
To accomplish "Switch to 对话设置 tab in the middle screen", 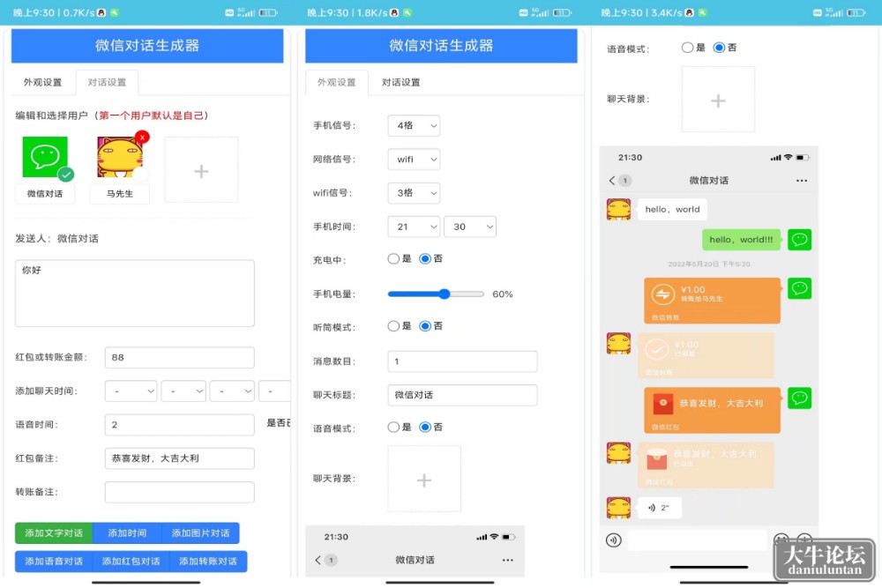I will [x=401, y=82].
